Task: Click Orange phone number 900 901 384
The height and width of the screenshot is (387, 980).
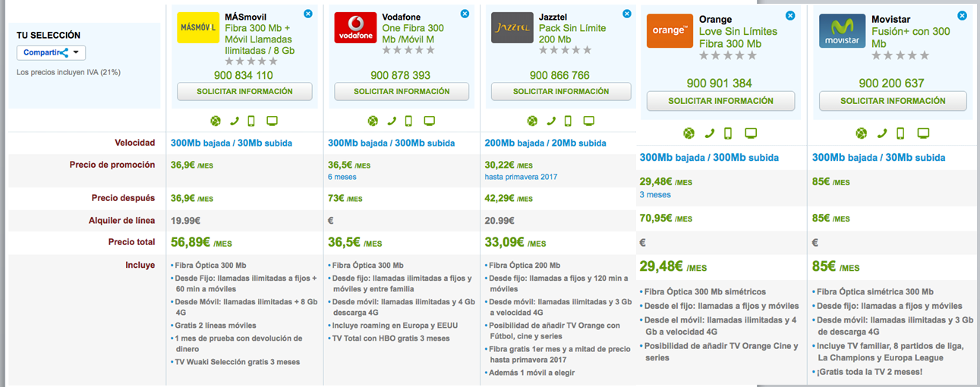Action: click(720, 83)
